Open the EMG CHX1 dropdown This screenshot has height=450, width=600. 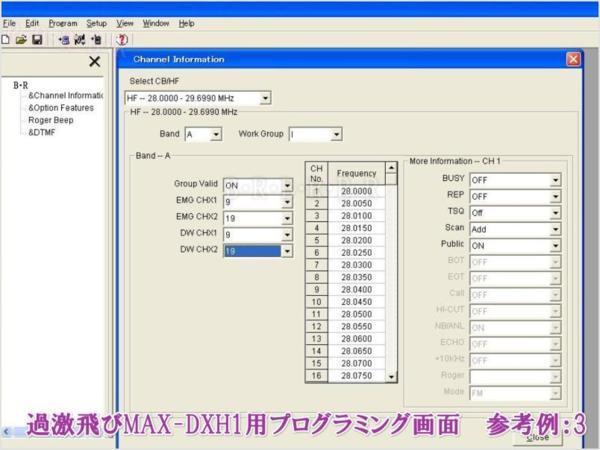pos(287,202)
